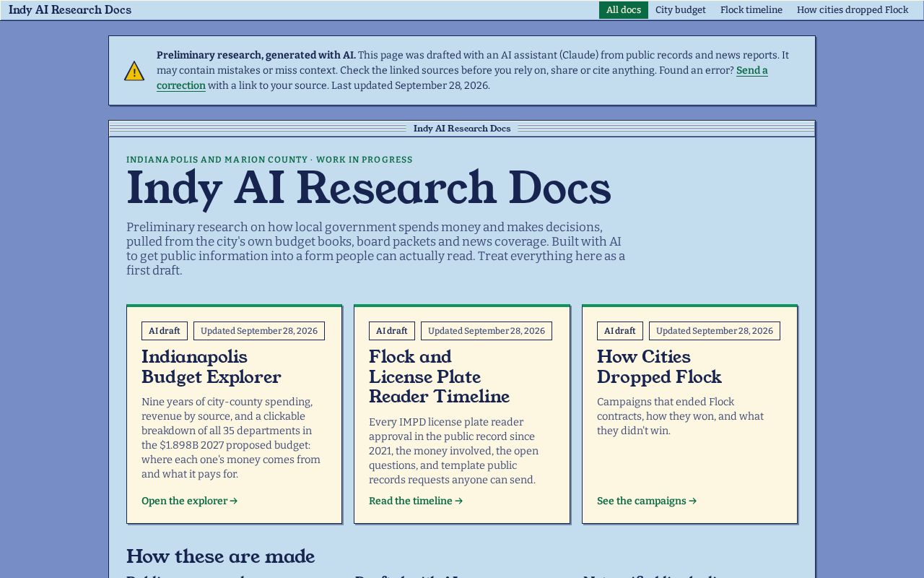Click Updated date badge on How Cities Dropped Flock card

[715, 331]
